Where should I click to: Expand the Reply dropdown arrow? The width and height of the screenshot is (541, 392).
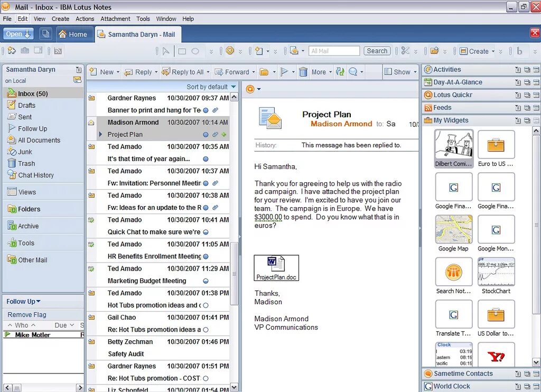pyautogui.click(x=156, y=72)
